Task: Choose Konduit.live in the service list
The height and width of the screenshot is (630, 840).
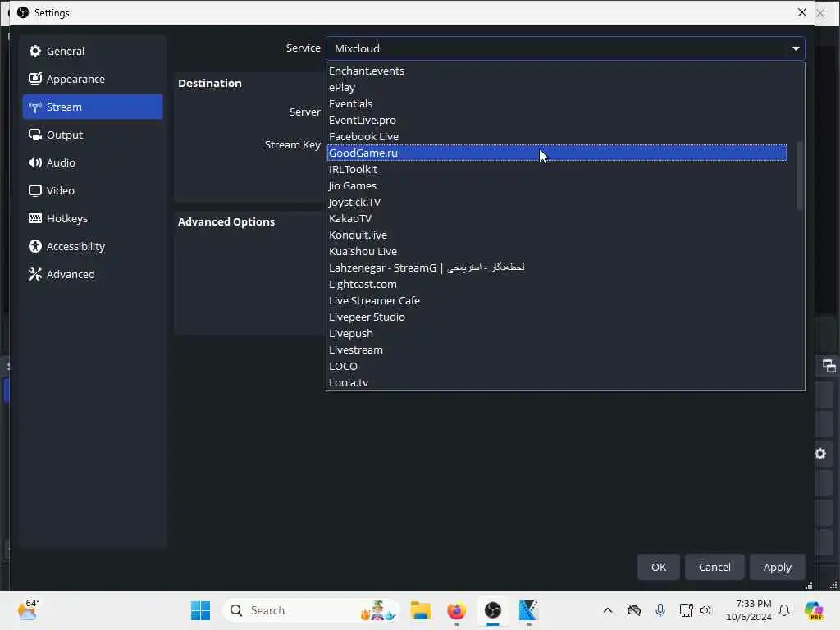Action: coord(557,235)
